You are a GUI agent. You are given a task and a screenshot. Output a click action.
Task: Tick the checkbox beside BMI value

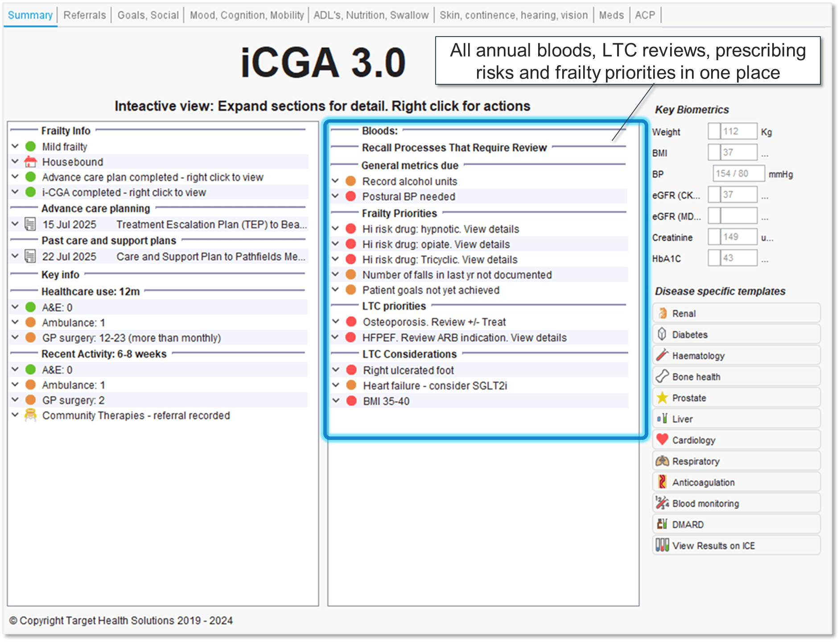pyautogui.click(x=714, y=152)
